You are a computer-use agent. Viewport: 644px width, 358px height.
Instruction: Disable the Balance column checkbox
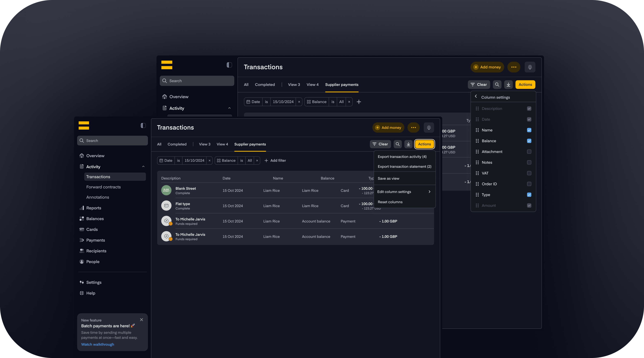[529, 141]
